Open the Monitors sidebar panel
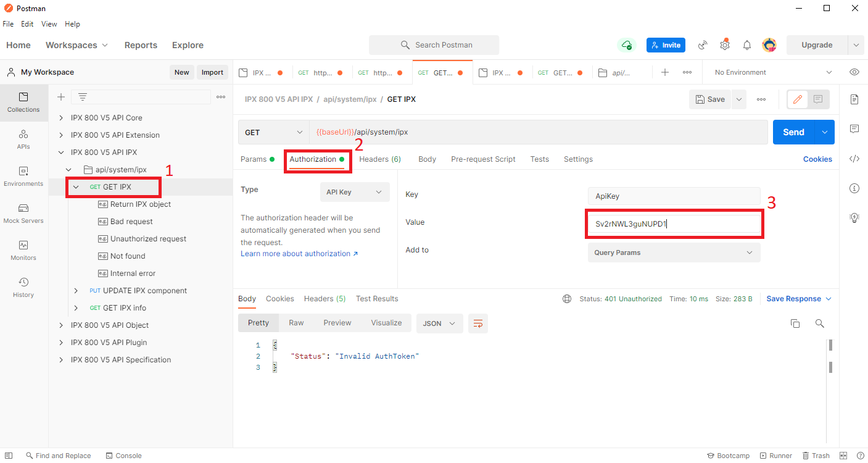Image resolution: width=868 pixels, height=463 pixels. [x=23, y=251]
